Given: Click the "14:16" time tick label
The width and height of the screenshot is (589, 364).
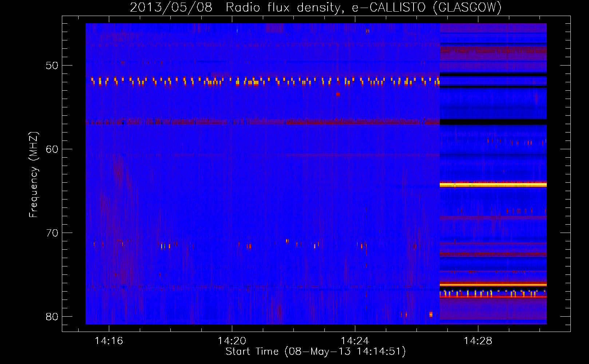Looking at the screenshot, I should click(x=109, y=341).
